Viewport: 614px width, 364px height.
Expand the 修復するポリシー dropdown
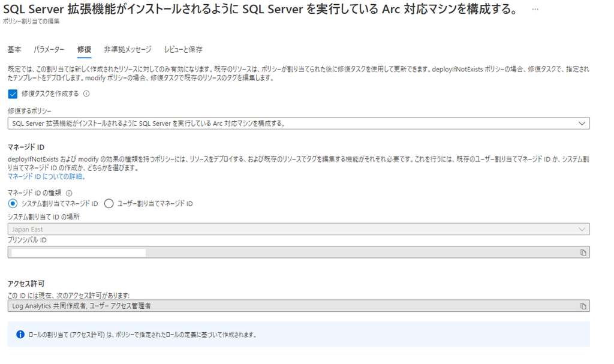[x=299, y=124]
